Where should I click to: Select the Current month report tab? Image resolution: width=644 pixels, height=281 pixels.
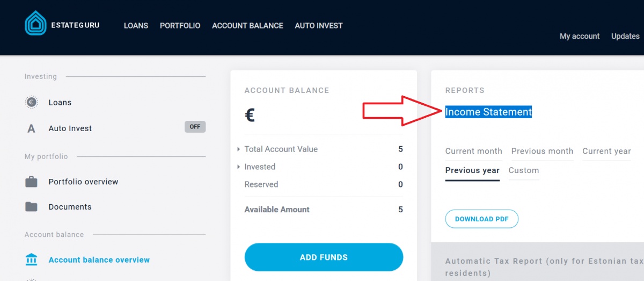[x=473, y=152]
